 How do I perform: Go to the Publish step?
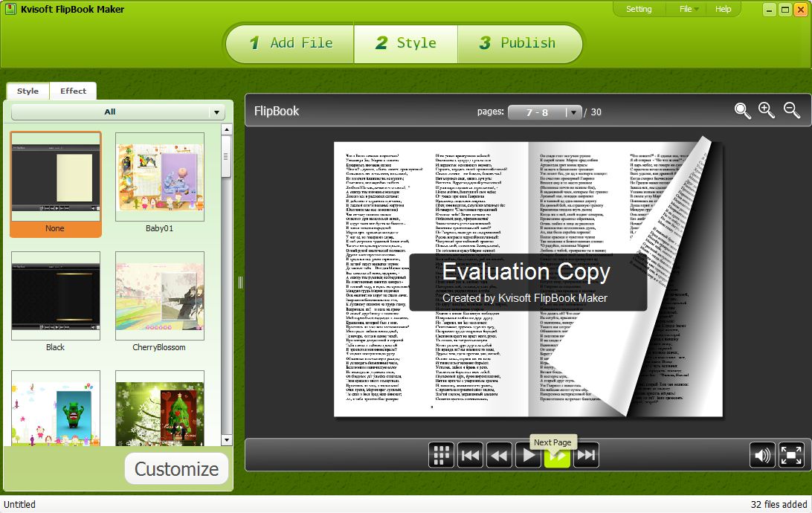(518, 43)
